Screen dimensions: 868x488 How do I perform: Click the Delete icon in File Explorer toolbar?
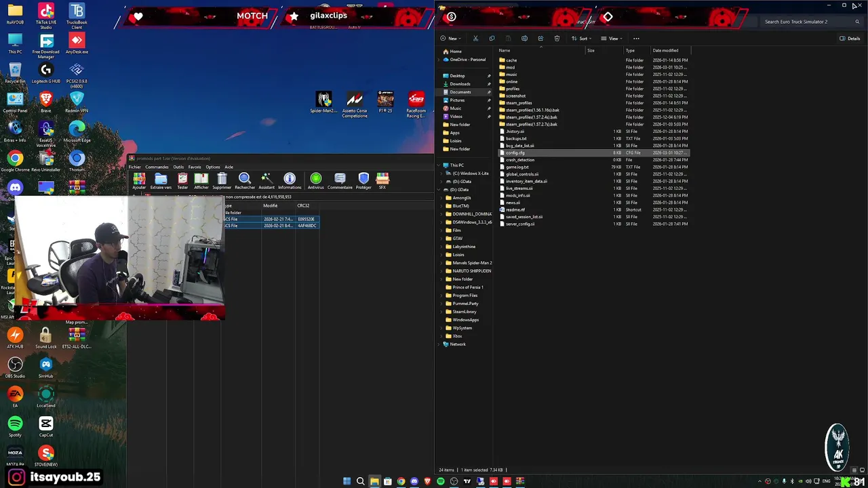point(557,39)
